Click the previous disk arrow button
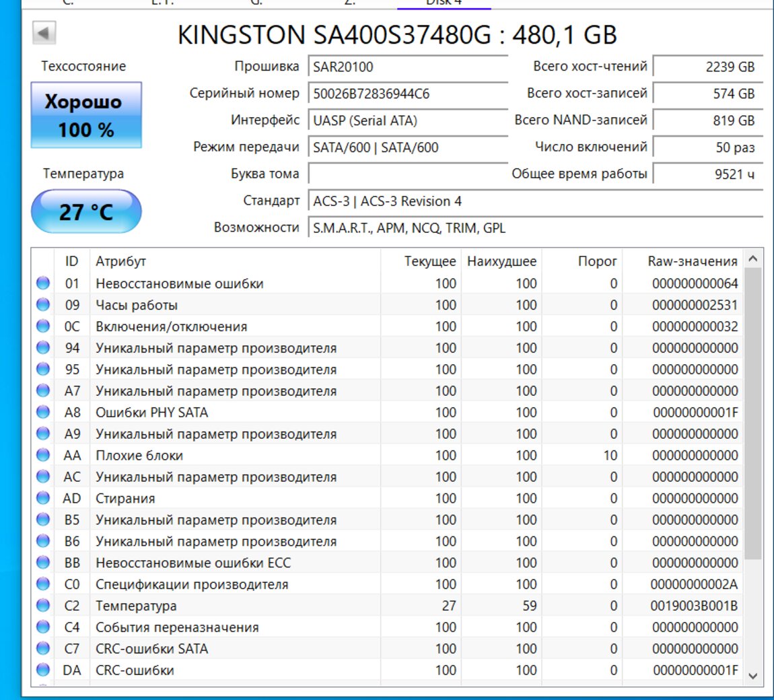The height and width of the screenshot is (700, 774). [x=44, y=32]
